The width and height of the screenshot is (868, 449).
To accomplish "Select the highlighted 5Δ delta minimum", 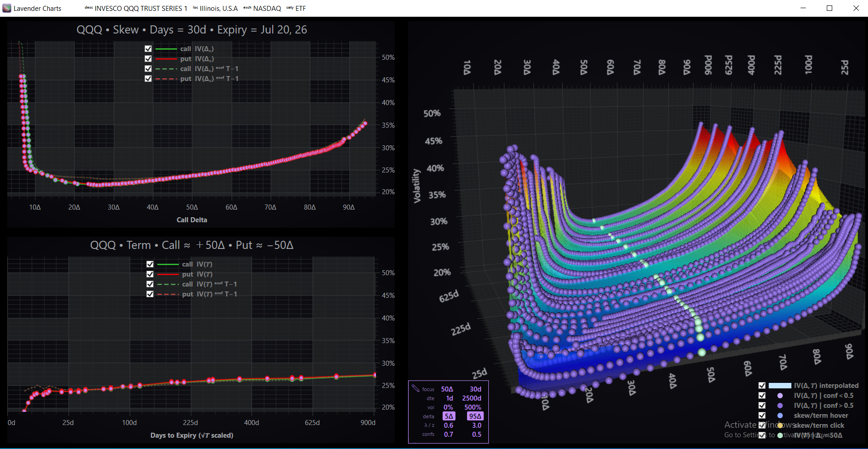I will click(x=448, y=416).
